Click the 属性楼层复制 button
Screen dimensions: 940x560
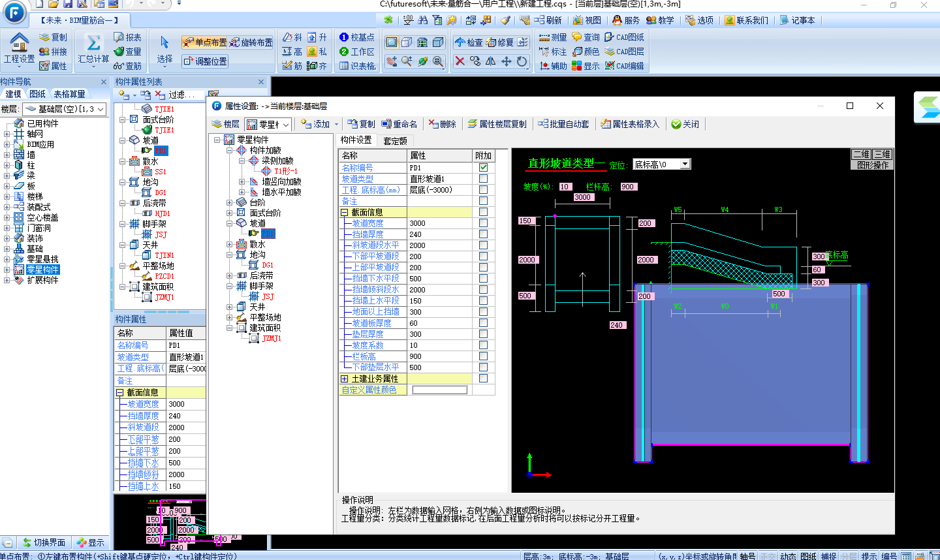[497, 124]
